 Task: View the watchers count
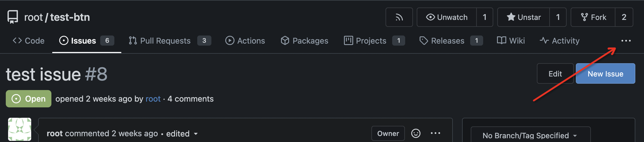click(485, 17)
